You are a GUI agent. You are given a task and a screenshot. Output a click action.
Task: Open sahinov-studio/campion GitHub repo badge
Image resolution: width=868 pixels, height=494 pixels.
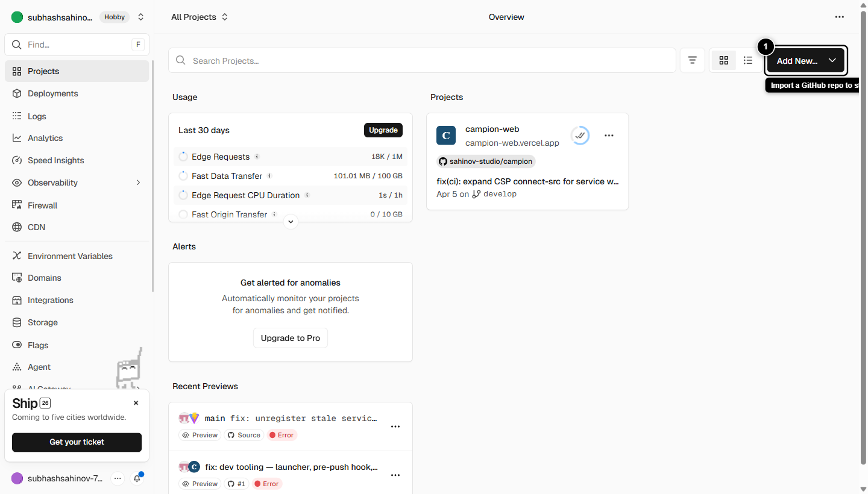(486, 161)
